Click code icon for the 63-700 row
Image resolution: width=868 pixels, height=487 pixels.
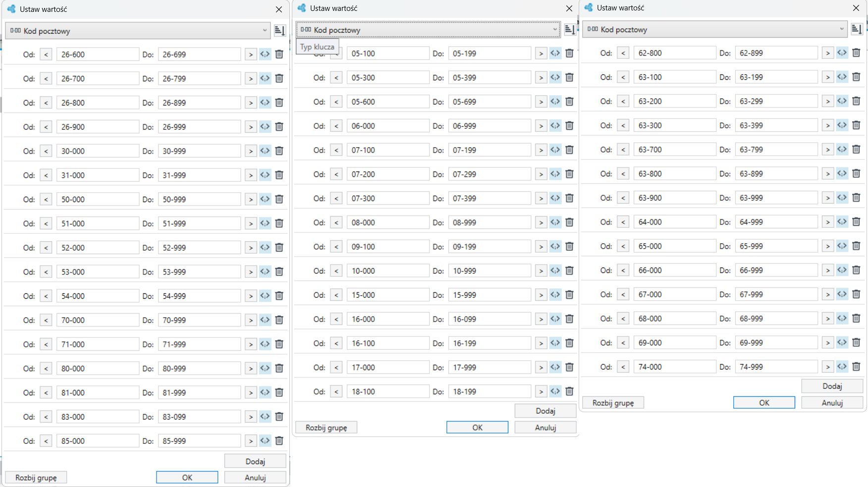pos(842,149)
